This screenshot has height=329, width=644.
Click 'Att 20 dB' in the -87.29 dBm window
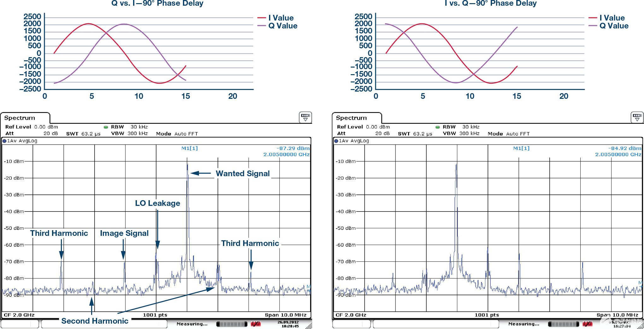32,134
